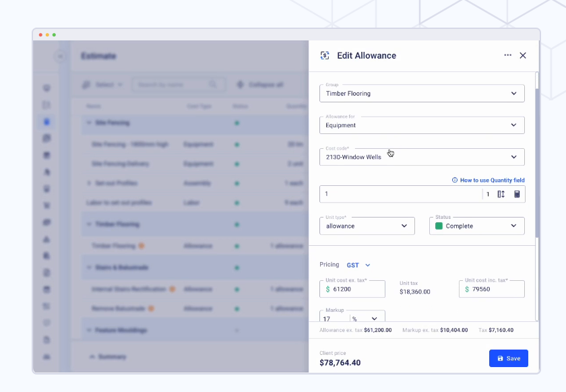Click the orange badge beside Remove Balustrade
Viewport: 566px width, 392px height.
151,308
